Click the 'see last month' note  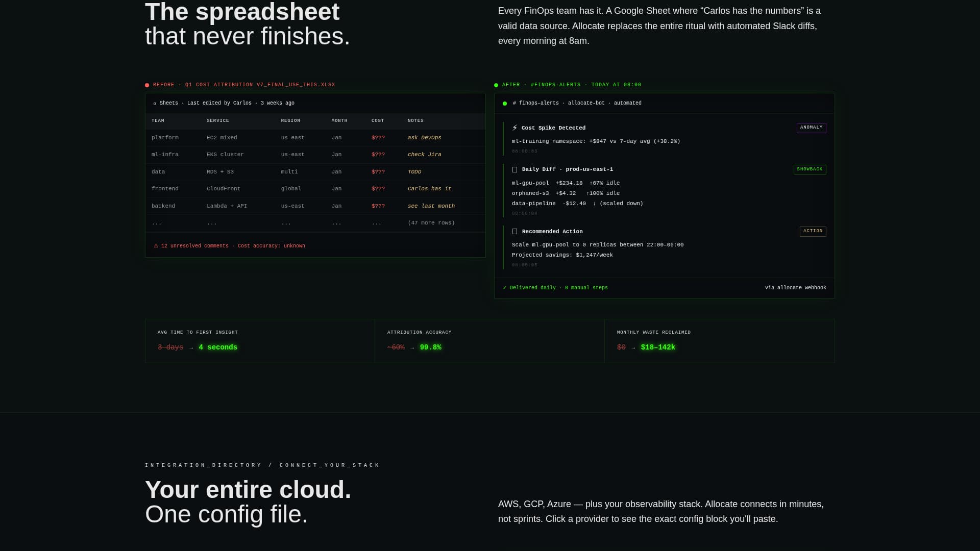pos(431,206)
